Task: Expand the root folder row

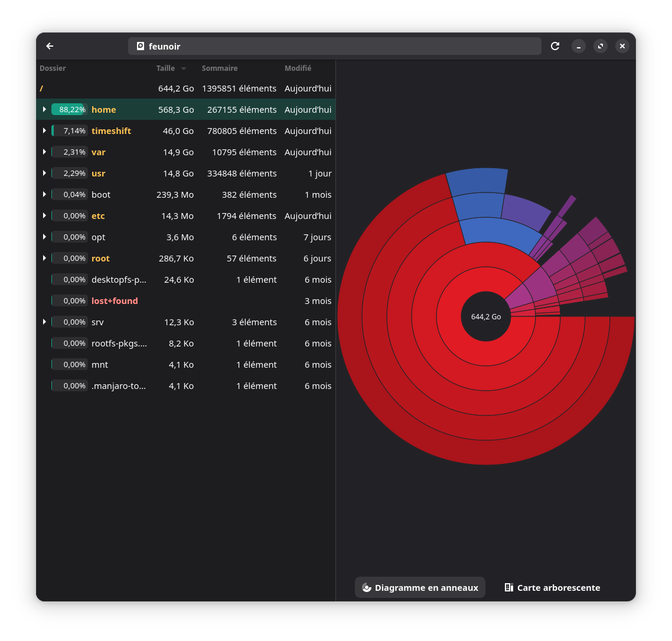Action: coord(44,259)
